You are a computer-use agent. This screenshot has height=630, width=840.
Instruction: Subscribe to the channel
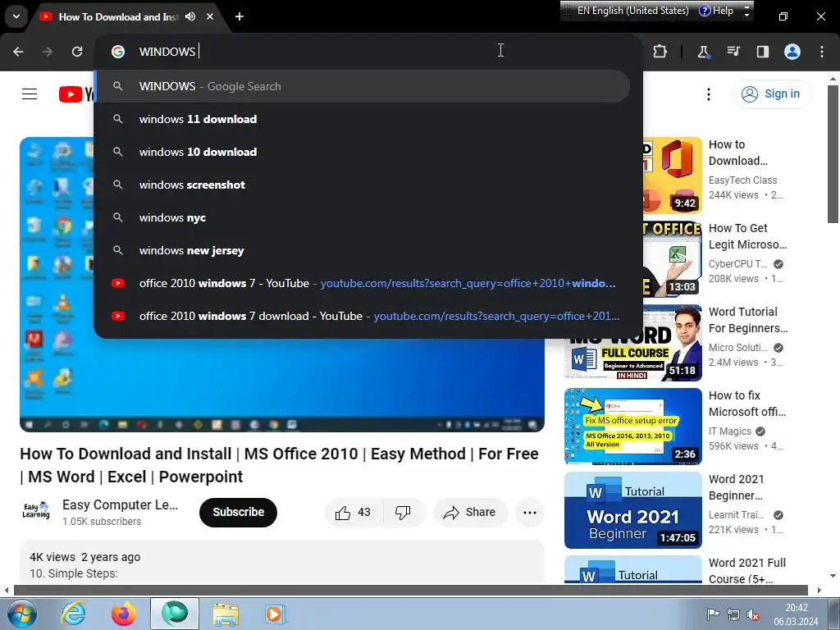(238, 512)
